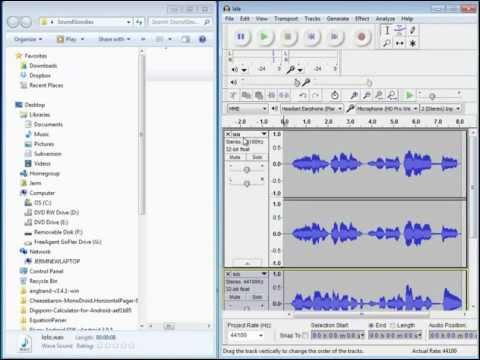The image size is (480, 360).
Task: Click the Play button in Explorer toolbar
Action: click(x=70, y=39)
